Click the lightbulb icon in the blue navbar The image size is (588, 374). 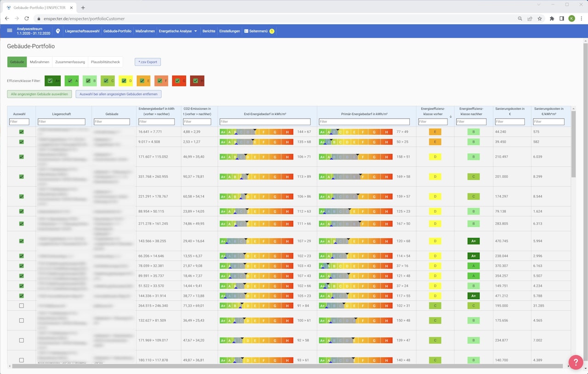(58, 31)
